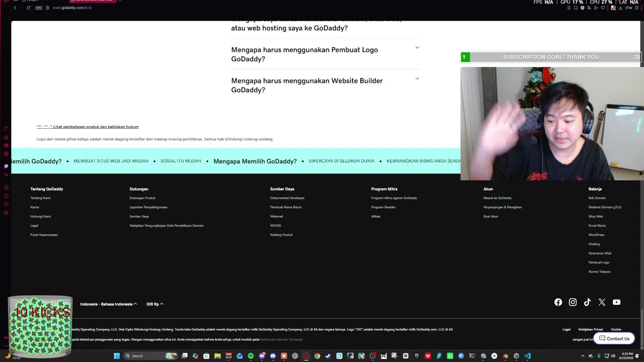Open the Program Reseller footer link
644x362 pixels.
[383, 207]
